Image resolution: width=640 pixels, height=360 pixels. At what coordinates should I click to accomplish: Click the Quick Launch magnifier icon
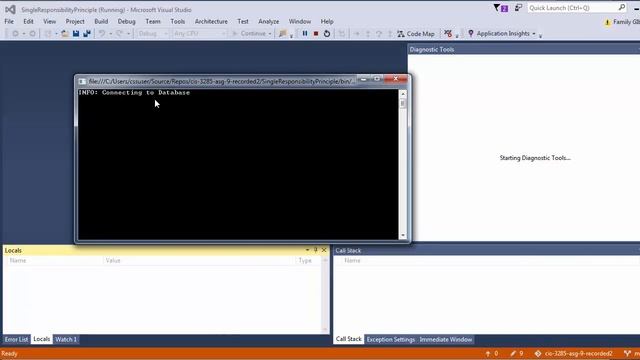[622, 7]
